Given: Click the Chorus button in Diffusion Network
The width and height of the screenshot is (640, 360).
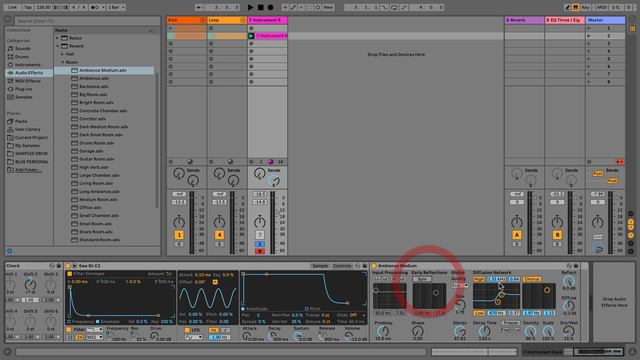Looking at the screenshot, I should (532, 279).
